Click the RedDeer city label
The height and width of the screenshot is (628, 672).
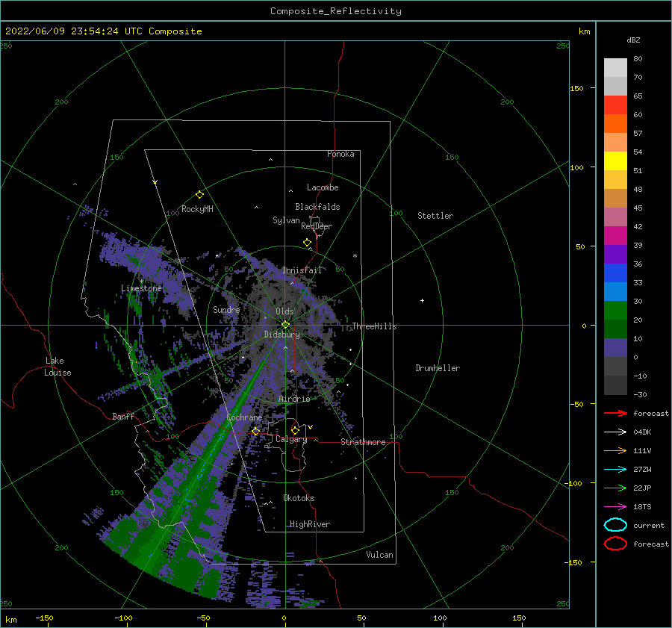tap(317, 226)
